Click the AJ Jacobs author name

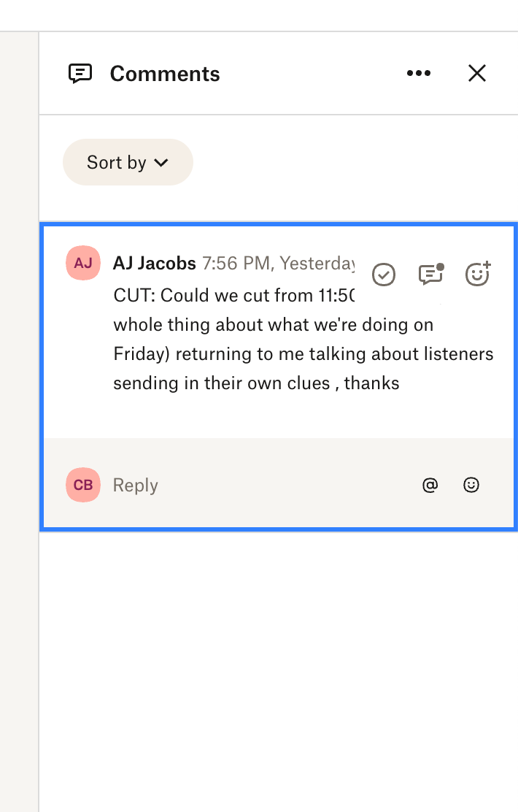coord(154,263)
